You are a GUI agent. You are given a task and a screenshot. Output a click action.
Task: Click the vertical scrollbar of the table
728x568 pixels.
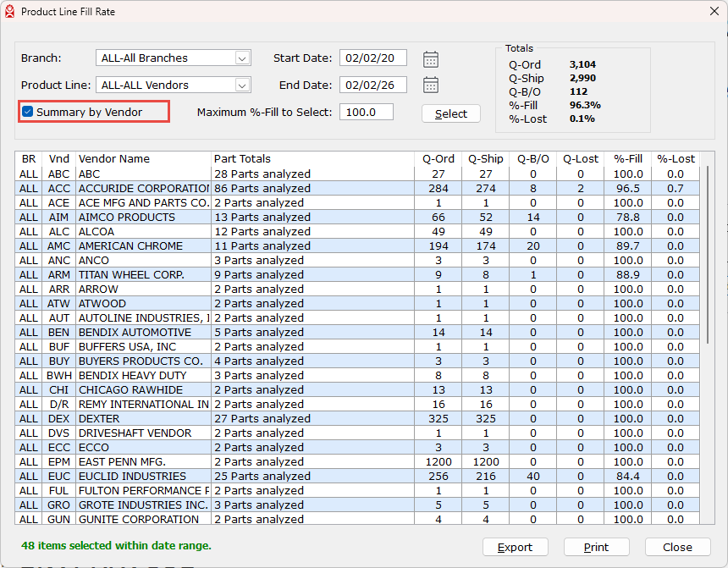[x=708, y=254]
